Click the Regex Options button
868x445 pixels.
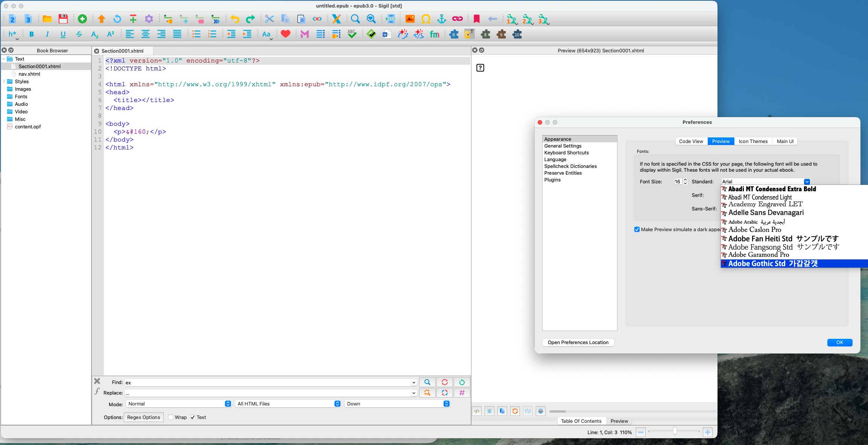(x=143, y=417)
